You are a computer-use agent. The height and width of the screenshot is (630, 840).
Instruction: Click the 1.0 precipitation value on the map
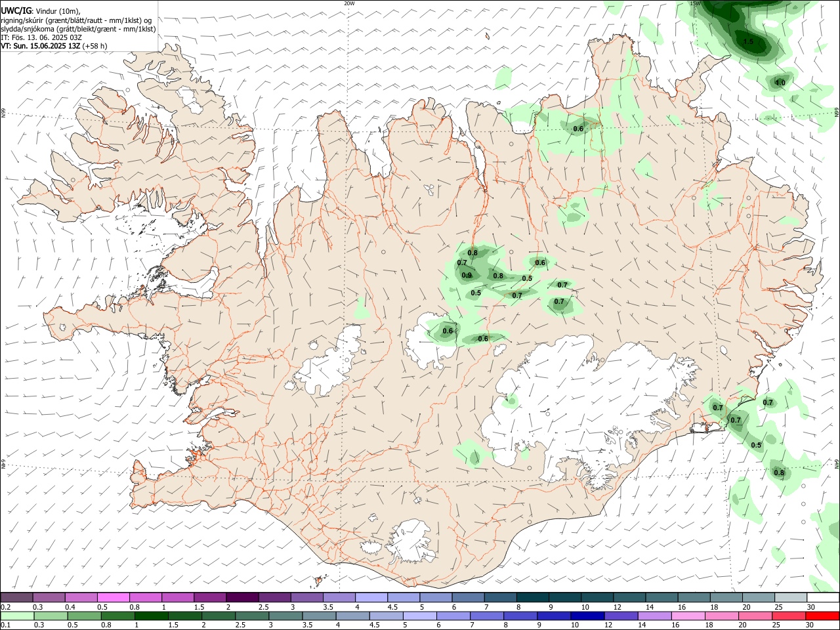[x=780, y=83]
